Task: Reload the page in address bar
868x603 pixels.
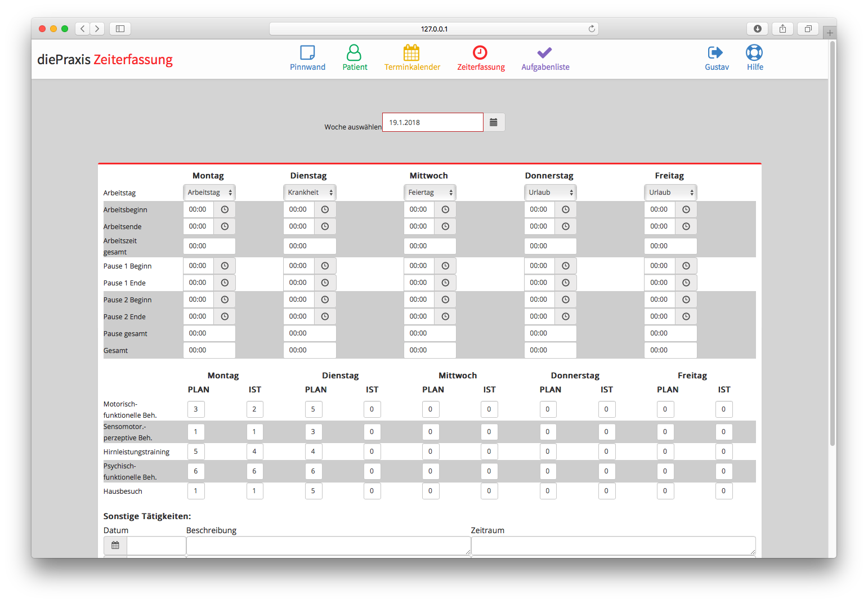Action: [592, 29]
